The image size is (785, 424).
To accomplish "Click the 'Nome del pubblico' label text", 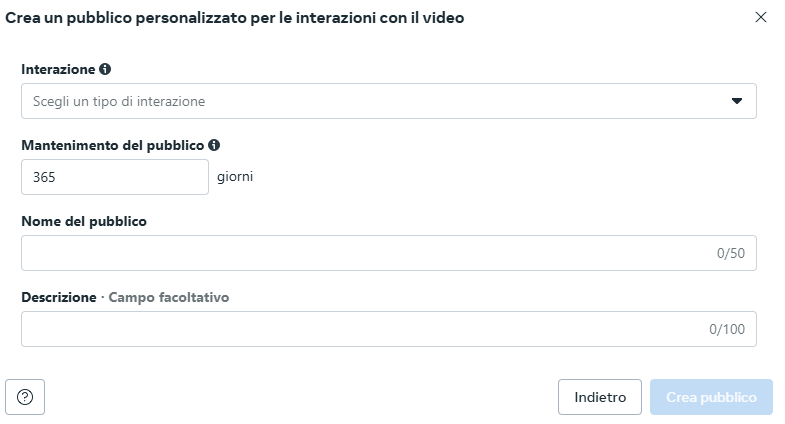I will click(84, 221).
